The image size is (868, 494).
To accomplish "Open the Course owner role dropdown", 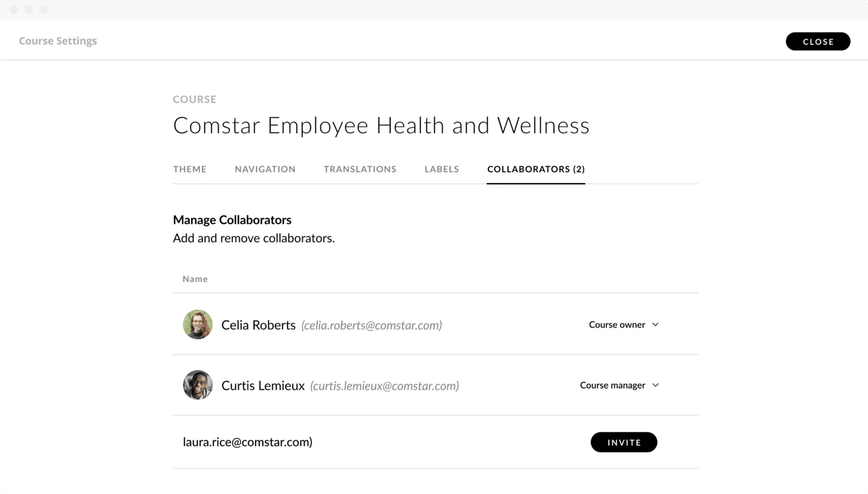I will (624, 324).
